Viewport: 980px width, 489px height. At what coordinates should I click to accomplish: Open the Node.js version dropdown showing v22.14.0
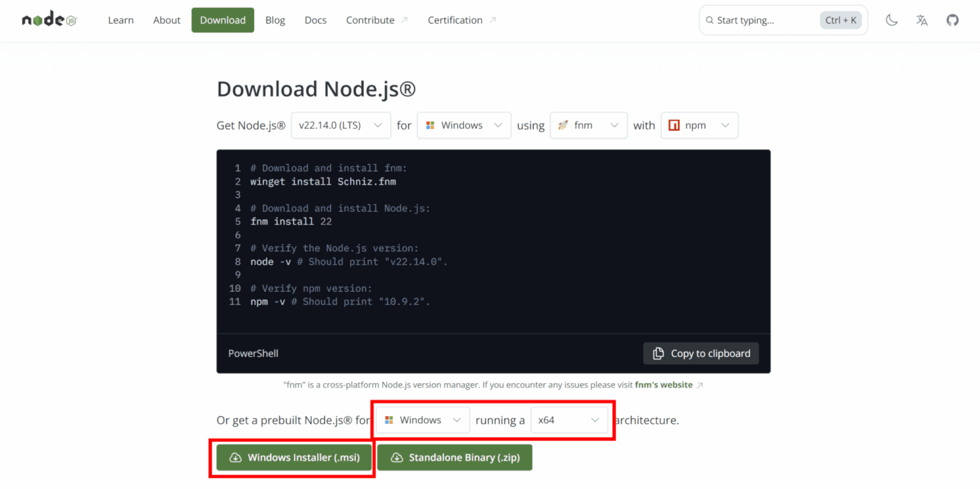pyautogui.click(x=340, y=125)
